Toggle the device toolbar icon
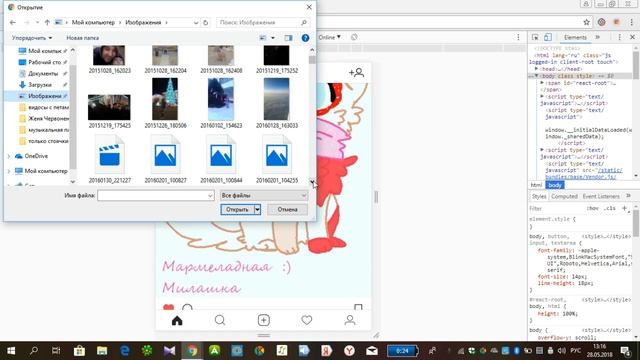 548,37
